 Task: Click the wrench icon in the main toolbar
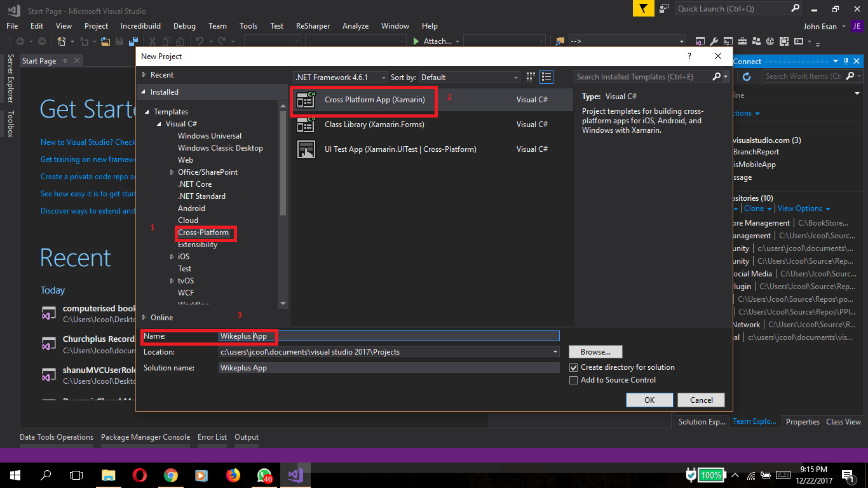[x=714, y=41]
